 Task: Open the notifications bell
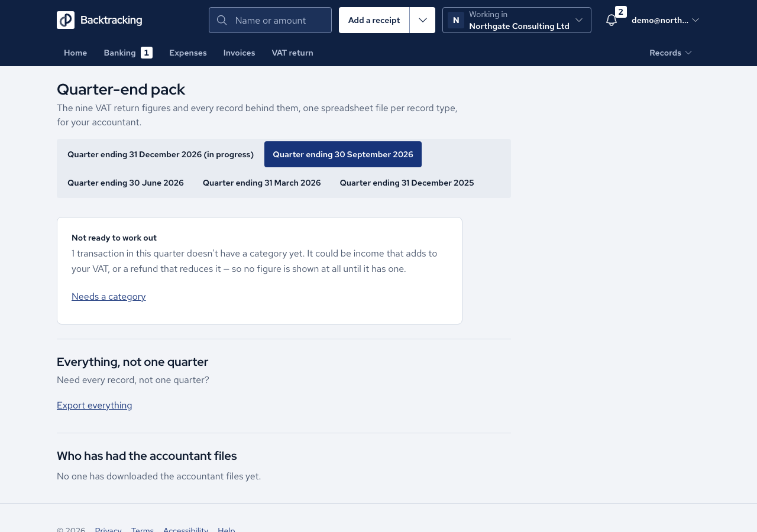pos(612,20)
